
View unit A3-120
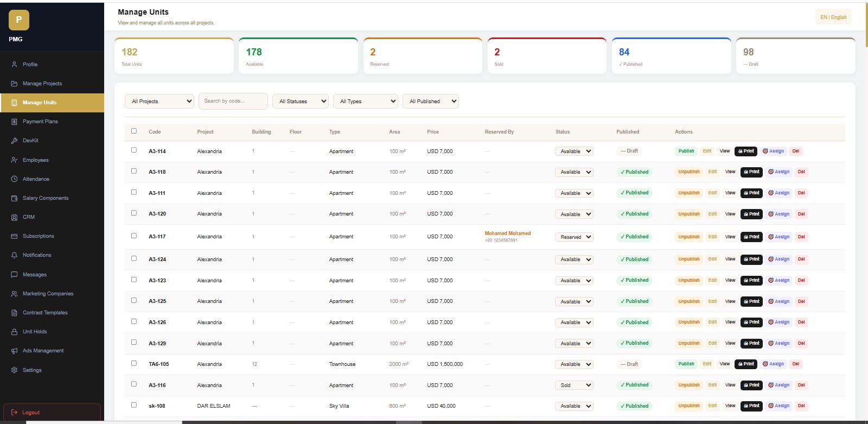(x=730, y=214)
